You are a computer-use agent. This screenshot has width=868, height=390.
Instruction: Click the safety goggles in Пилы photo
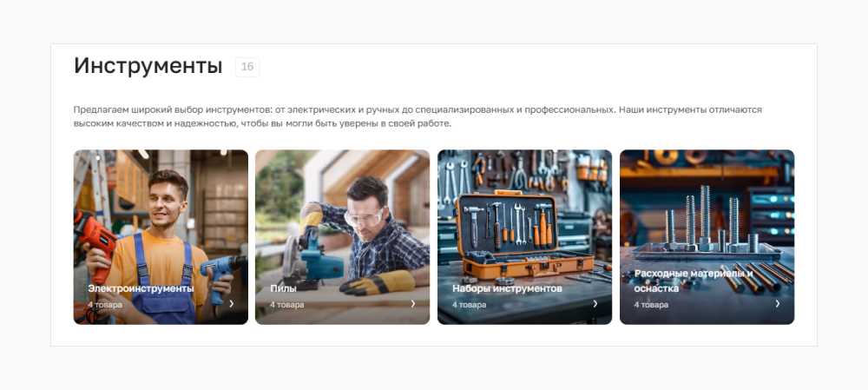point(364,216)
